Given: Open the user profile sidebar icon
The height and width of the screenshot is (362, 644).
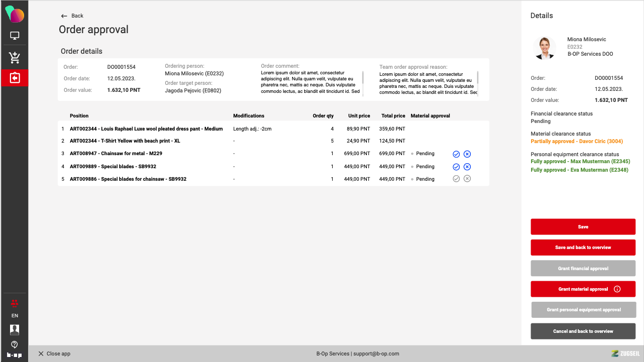Looking at the screenshot, I should point(15,329).
